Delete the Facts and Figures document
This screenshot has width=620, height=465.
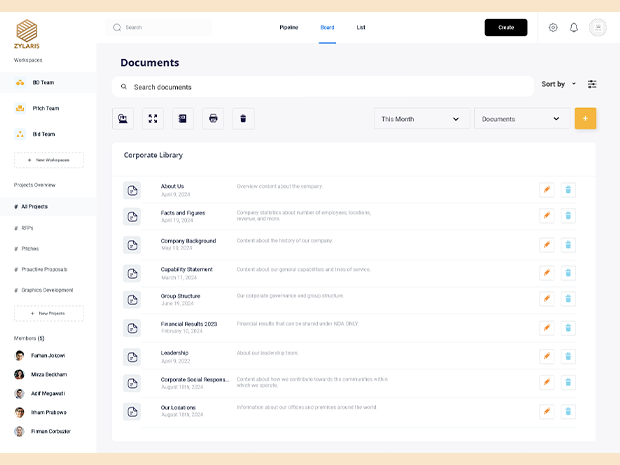tap(568, 216)
